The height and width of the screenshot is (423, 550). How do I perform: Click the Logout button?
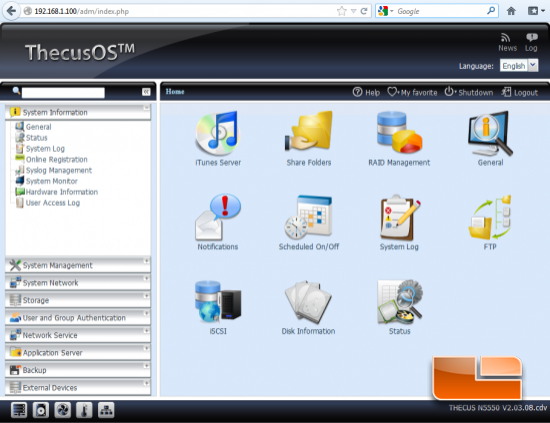pos(519,92)
